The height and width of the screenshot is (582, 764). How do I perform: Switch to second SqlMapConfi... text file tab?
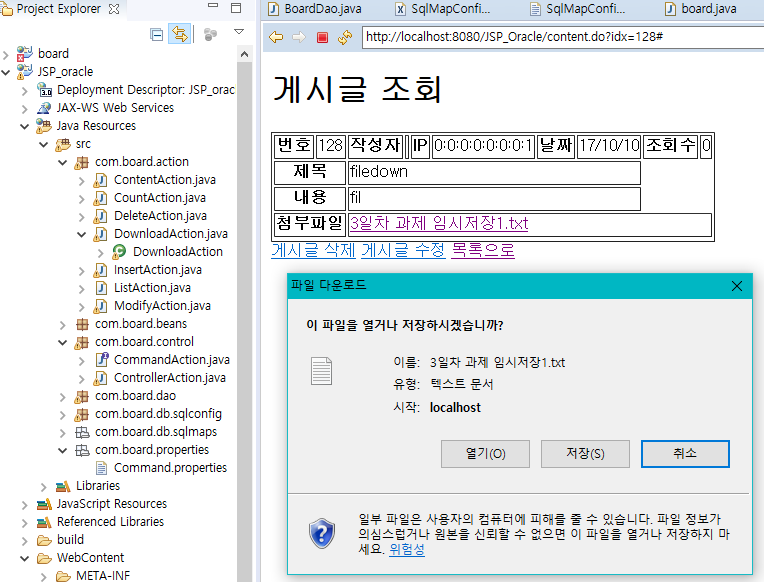click(x=577, y=9)
